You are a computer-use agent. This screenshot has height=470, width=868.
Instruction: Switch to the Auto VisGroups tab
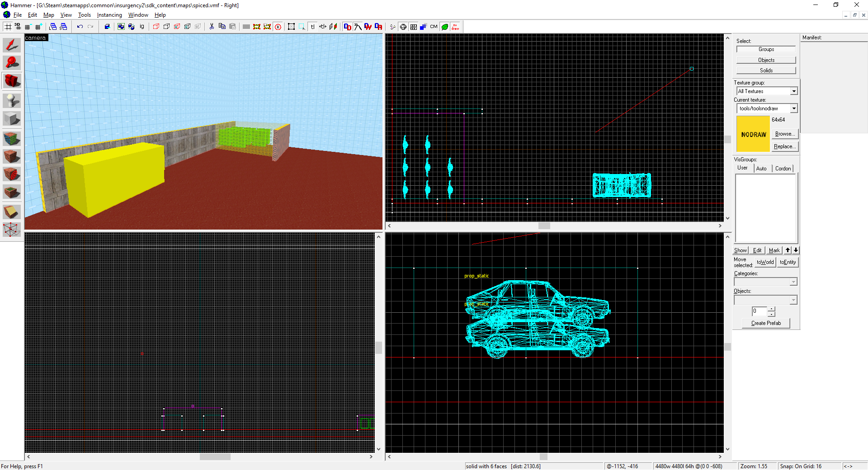[762, 169]
